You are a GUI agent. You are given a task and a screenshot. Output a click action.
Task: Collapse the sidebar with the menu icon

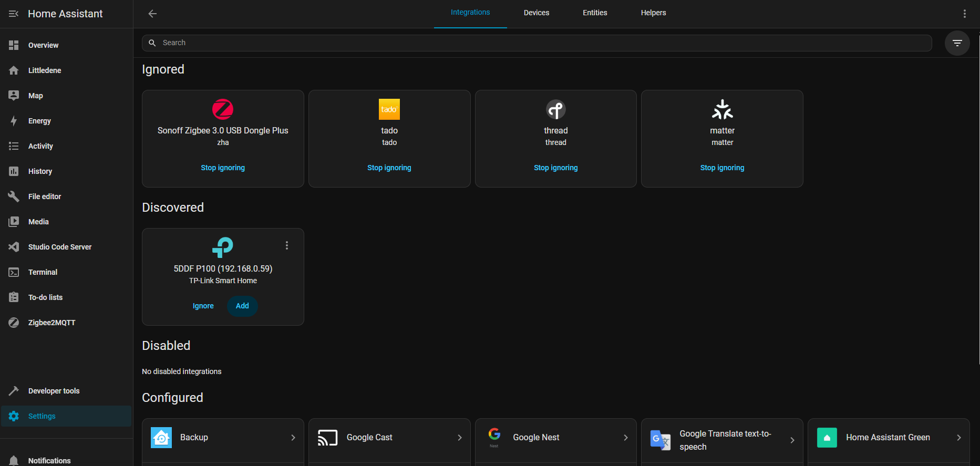pos(14,14)
